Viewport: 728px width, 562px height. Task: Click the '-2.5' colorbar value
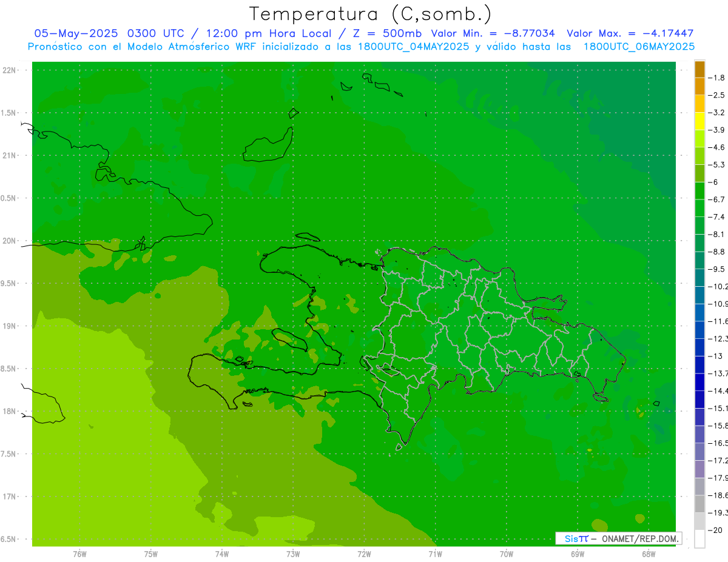(x=717, y=95)
